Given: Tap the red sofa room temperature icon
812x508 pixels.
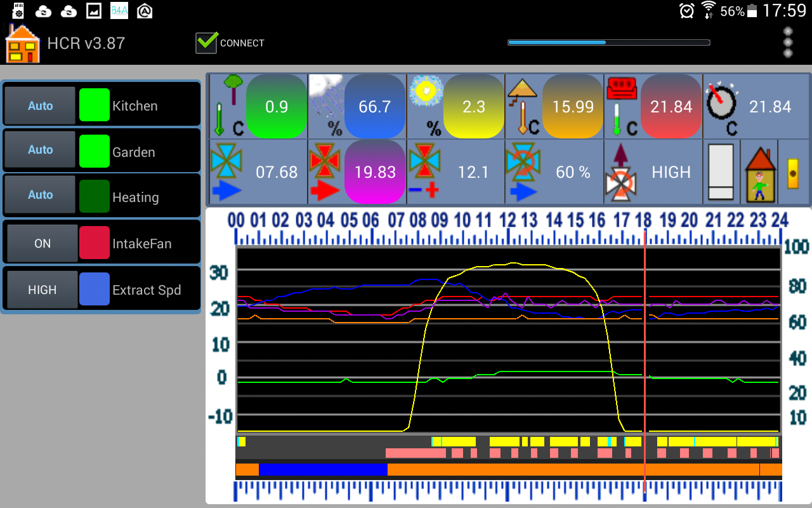Looking at the screenshot, I should pyautogui.click(x=622, y=105).
